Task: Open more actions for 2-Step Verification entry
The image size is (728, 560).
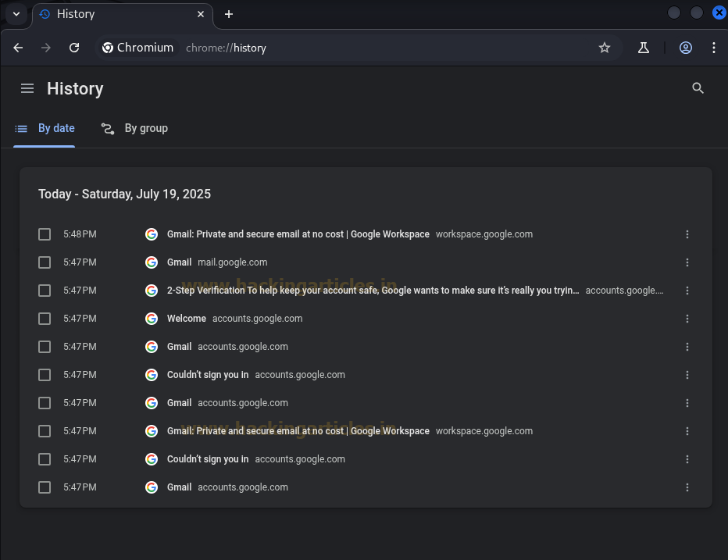Action: pos(687,291)
